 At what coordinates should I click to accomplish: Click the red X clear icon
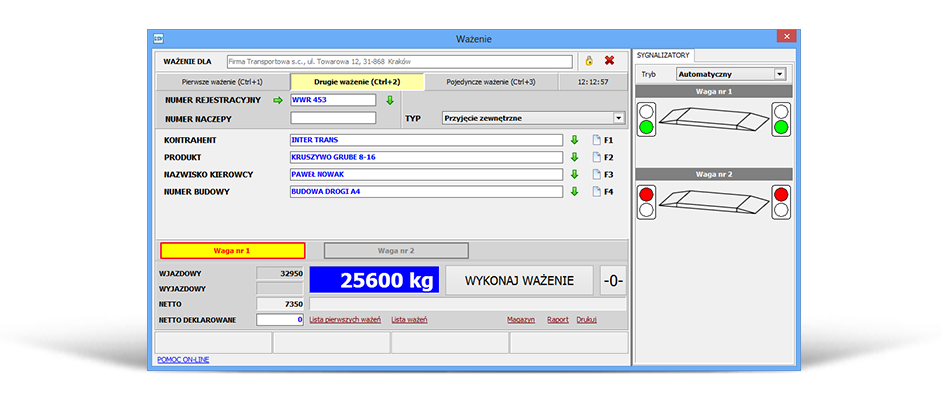coord(608,61)
